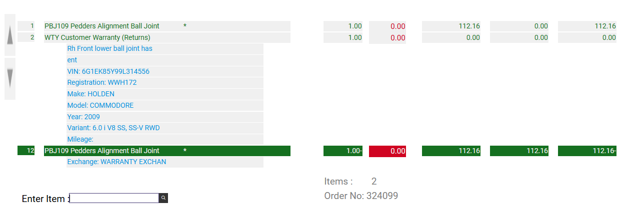Screen dimensions: 644x212
Task: Click the red 0.00 cell on highlighted row
Action: coord(387,151)
